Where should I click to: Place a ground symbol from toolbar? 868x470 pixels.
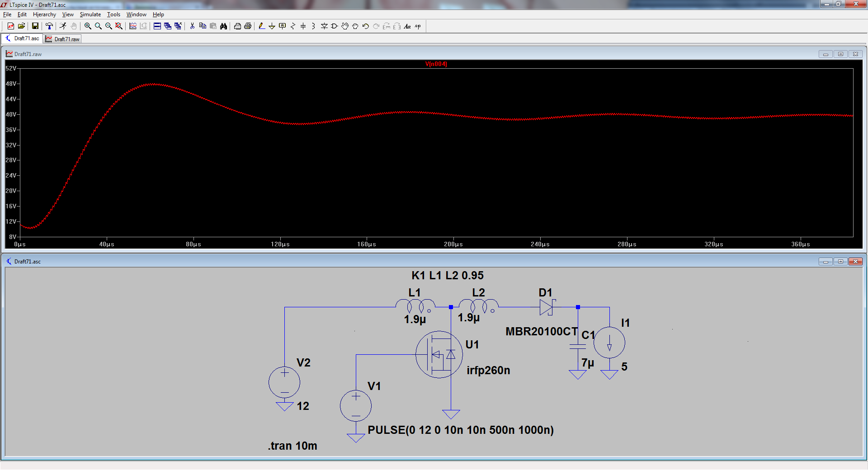tap(272, 26)
